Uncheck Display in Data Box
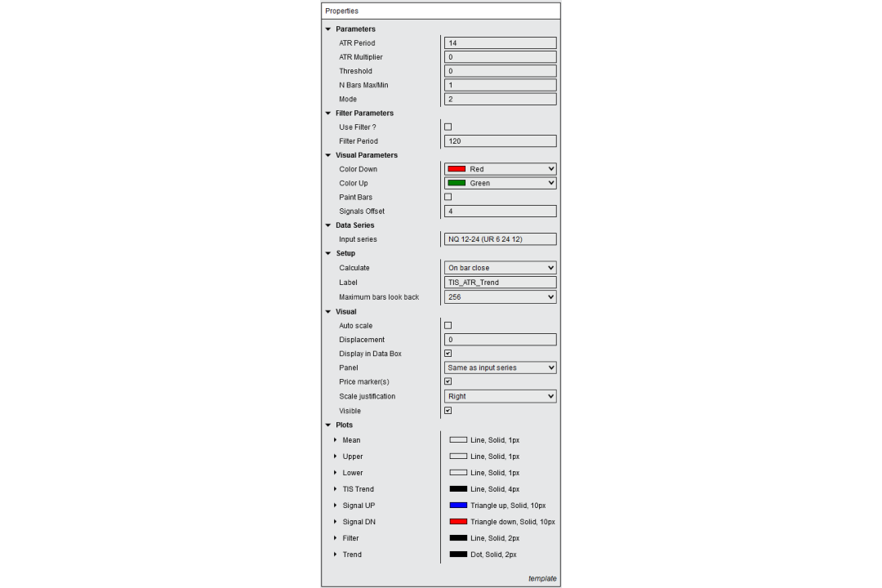The height and width of the screenshot is (588, 882). tap(448, 354)
